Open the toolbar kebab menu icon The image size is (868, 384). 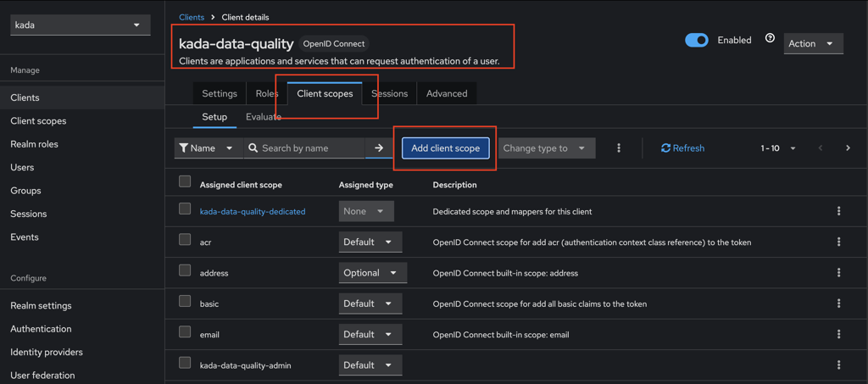click(619, 148)
